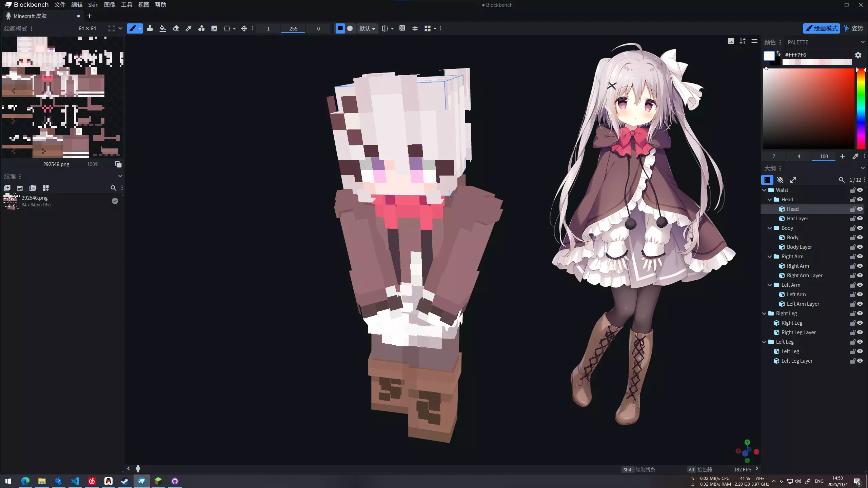
Task: Click brush softness field showing 0
Action: click(x=318, y=28)
